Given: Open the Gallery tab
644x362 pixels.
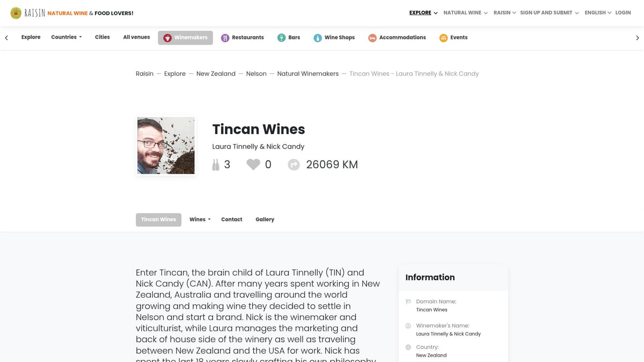Looking at the screenshot, I should coord(265,219).
